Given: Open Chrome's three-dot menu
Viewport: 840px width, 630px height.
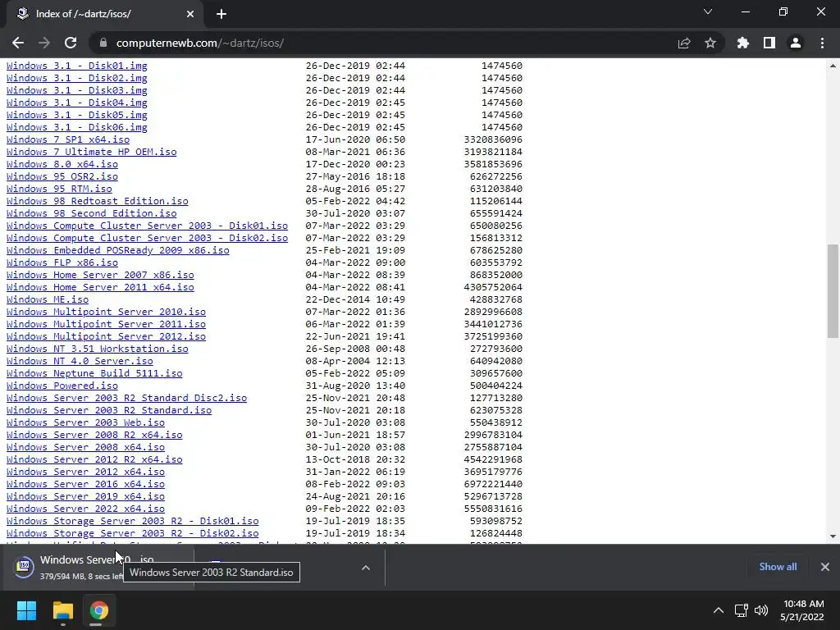Looking at the screenshot, I should 822,43.
